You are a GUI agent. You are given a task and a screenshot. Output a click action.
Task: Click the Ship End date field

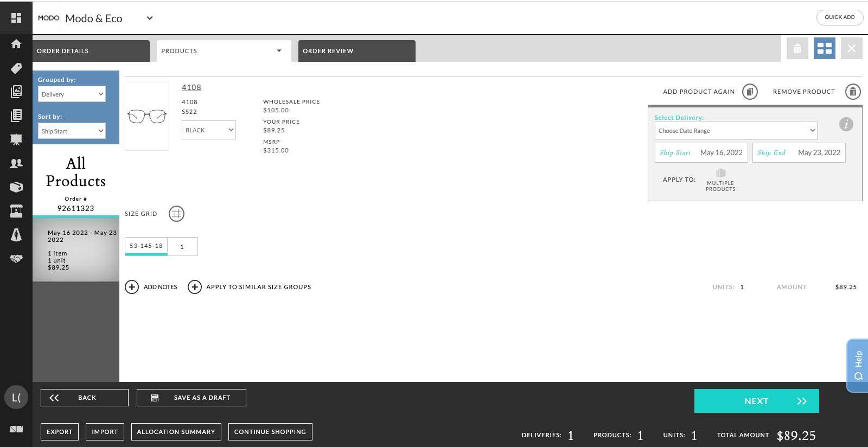799,152
